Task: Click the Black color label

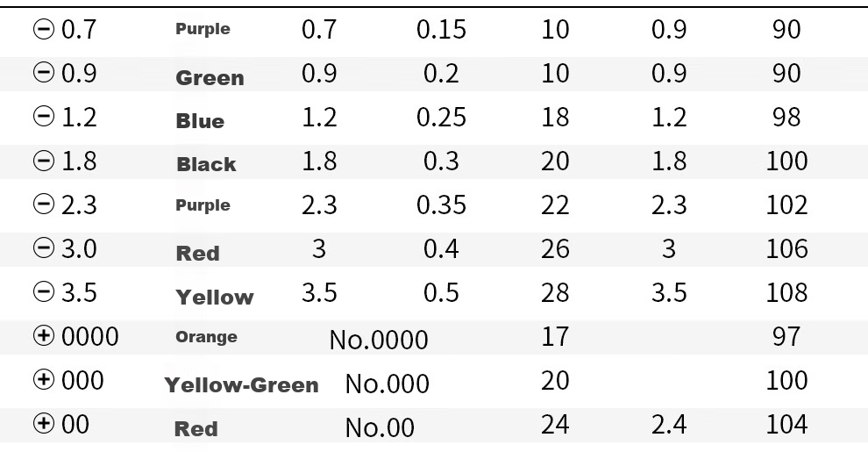Action: (207, 164)
